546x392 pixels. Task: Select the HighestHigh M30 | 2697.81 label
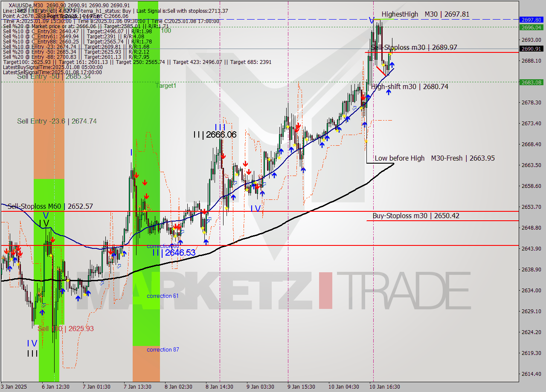coord(425,14)
